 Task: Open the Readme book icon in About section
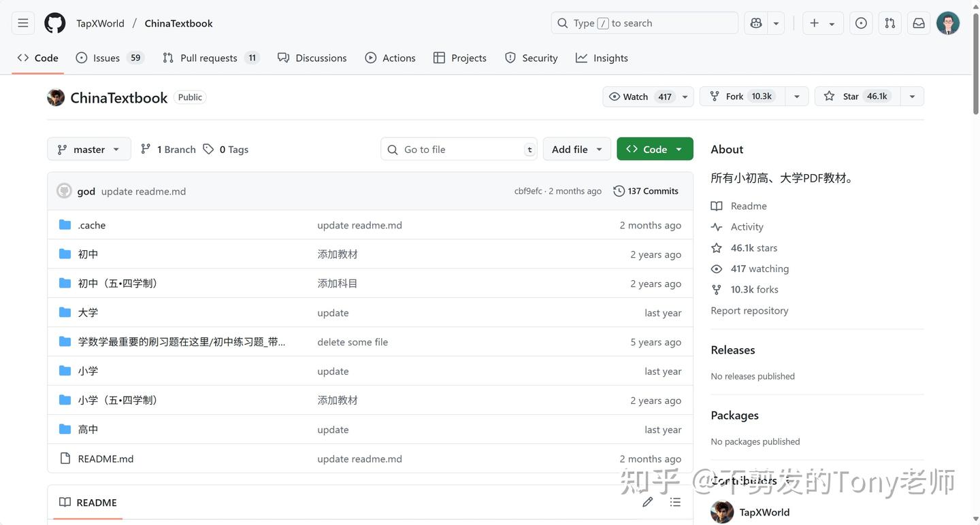716,205
